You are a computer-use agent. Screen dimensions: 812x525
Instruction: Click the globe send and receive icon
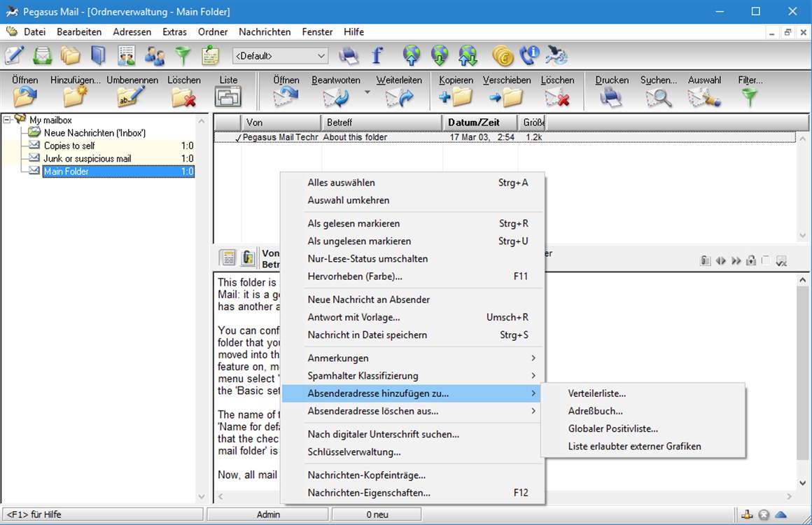click(468, 55)
